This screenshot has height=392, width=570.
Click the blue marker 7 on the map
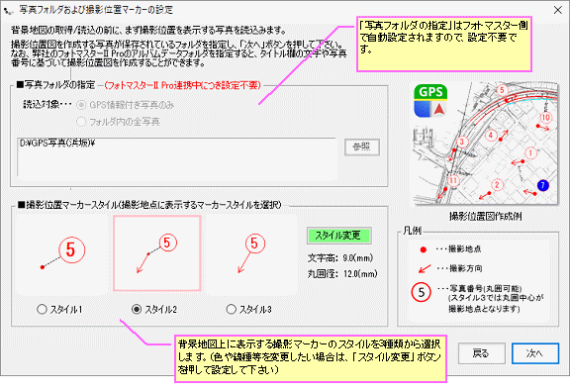click(542, 185)
